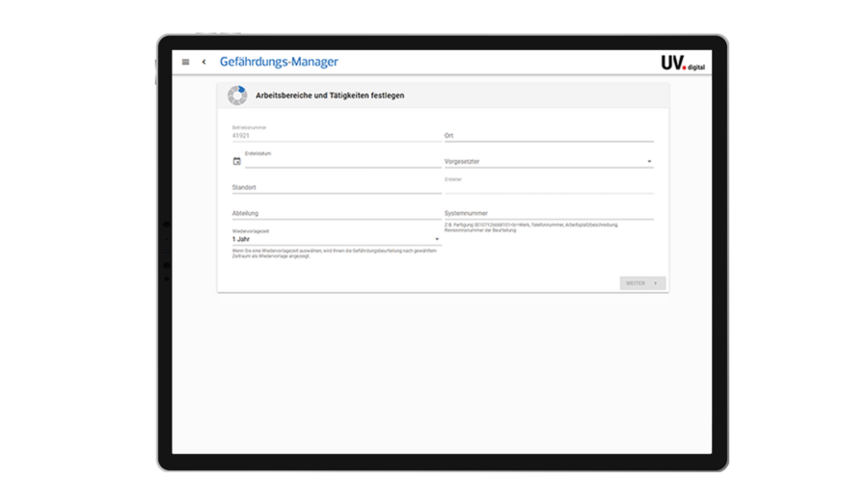Click the Betriebsnummer field showing 41921
Screen dimensions: 868x482
click(x=337, y=133)
